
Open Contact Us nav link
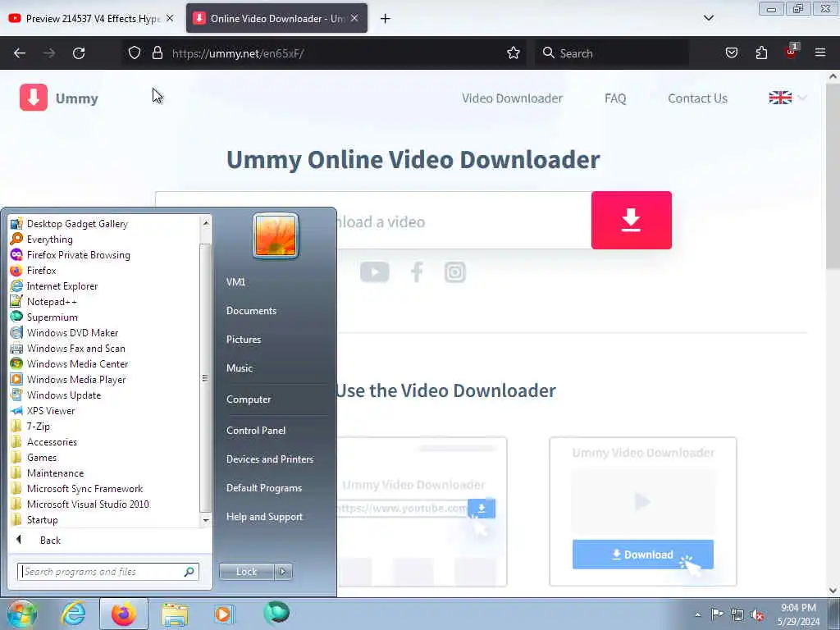[x=697, y=98]
